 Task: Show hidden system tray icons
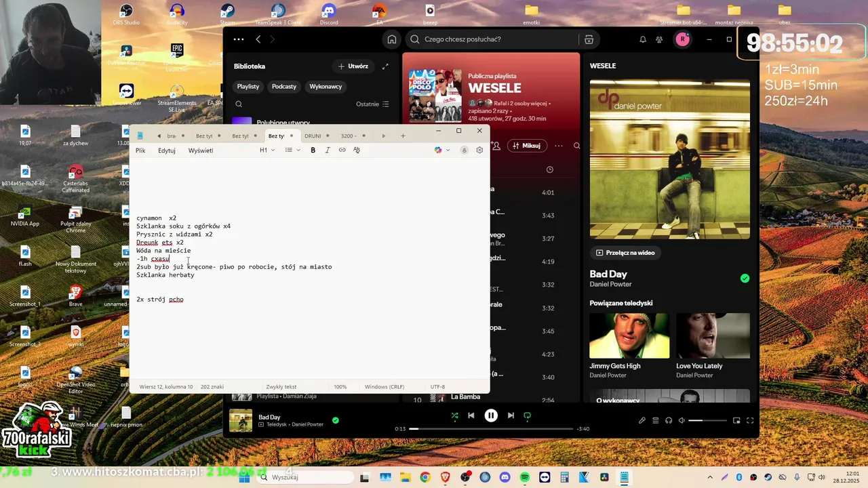point(710,477)
